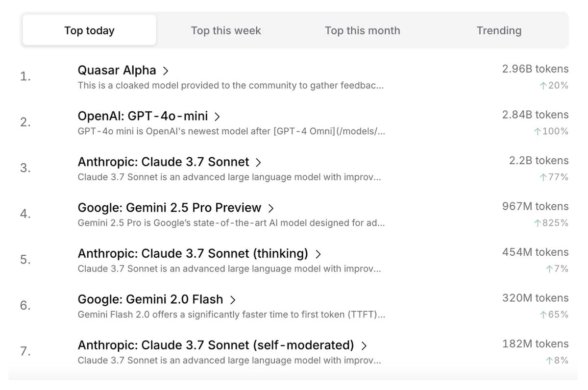The height and width of the screenshot is (390, 588).
Task: Click the chevron after Claude 3.7 Sonnet
Action: [x=258, y=163]
